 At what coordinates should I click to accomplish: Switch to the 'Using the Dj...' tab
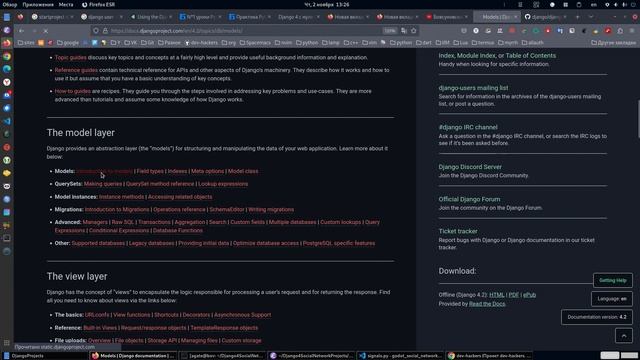pos(151,17)
